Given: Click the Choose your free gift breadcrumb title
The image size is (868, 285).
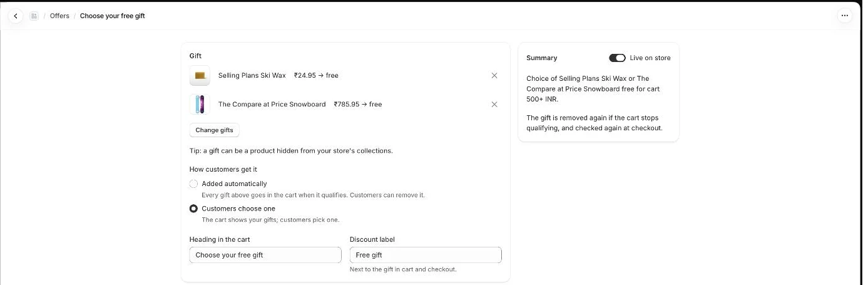Looking at the screenshot, I should tap(113, 16).
